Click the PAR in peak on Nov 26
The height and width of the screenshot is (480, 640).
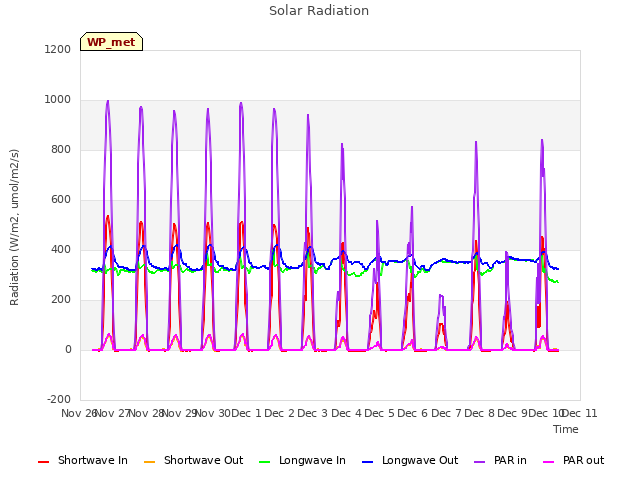pyautogui.click(x=108, y=101)
